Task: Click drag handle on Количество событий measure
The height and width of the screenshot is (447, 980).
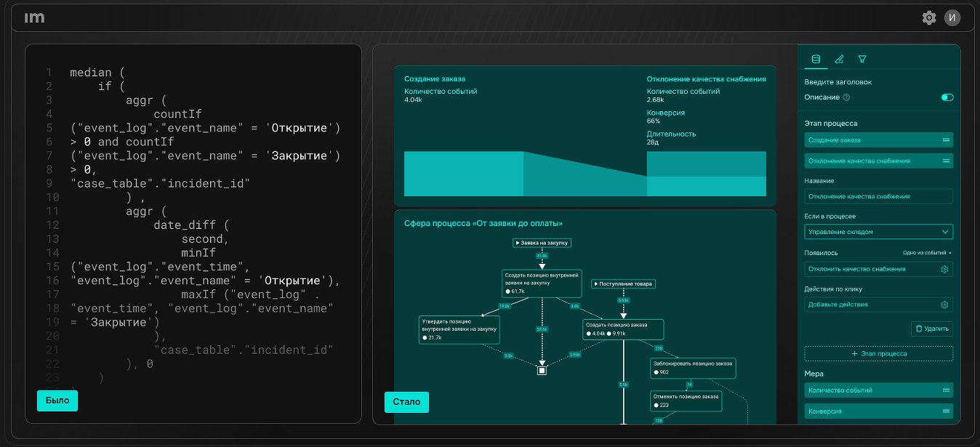Action: click(946, 390)
